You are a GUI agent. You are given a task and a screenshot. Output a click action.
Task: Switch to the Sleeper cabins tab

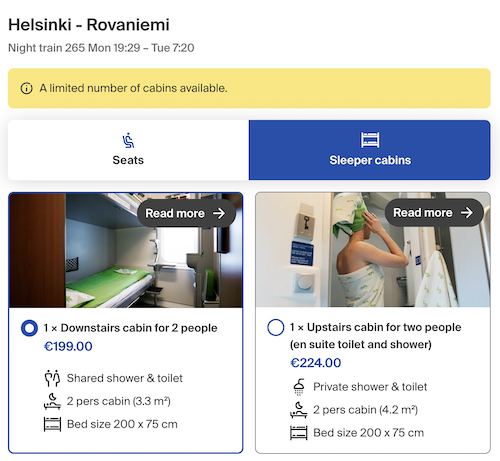pyautogui.click(x=370, y=150)
